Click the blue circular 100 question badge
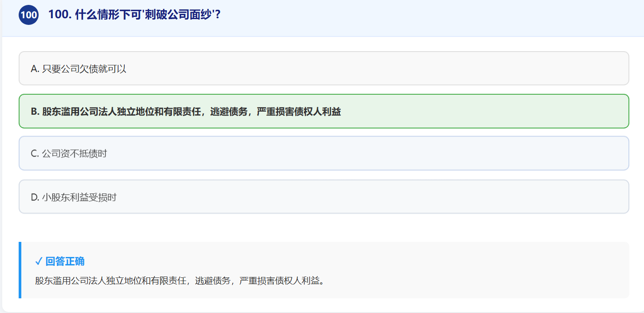 (x=28, y=15)
